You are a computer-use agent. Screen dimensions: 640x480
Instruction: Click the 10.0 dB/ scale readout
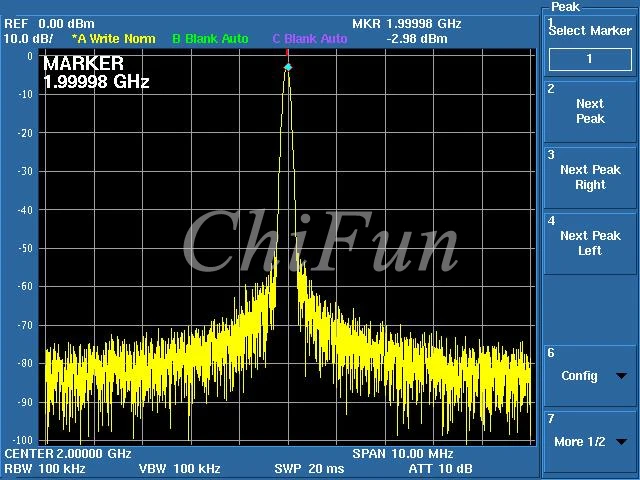[x=28, y=39]
